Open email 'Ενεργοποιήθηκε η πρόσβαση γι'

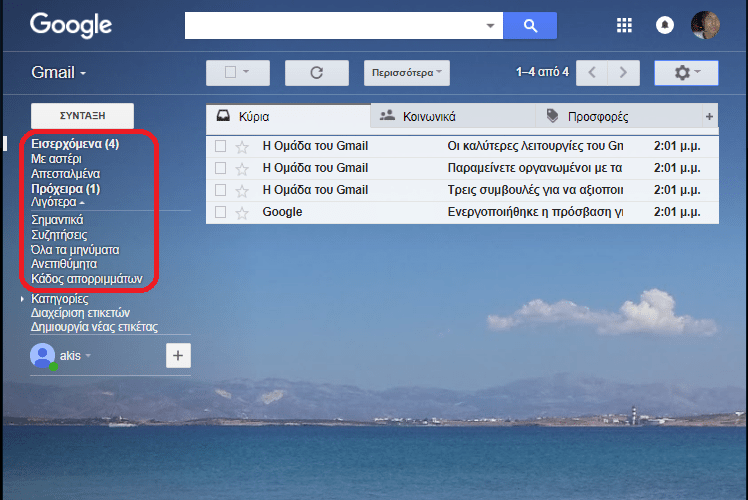point(535,212)
